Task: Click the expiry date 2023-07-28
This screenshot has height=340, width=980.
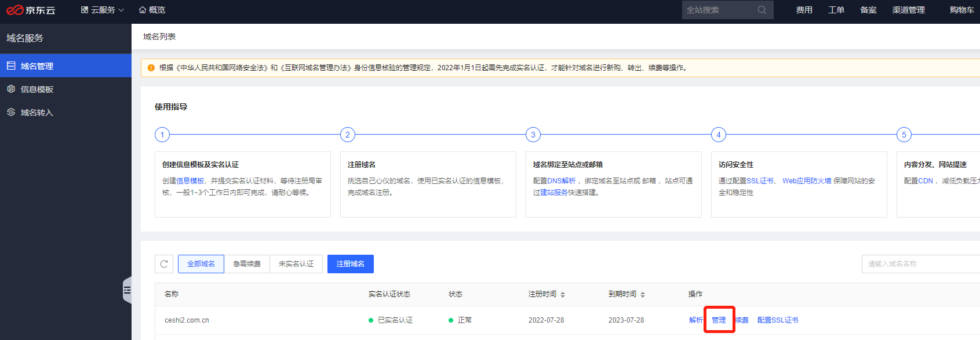Action: (626, 320)
